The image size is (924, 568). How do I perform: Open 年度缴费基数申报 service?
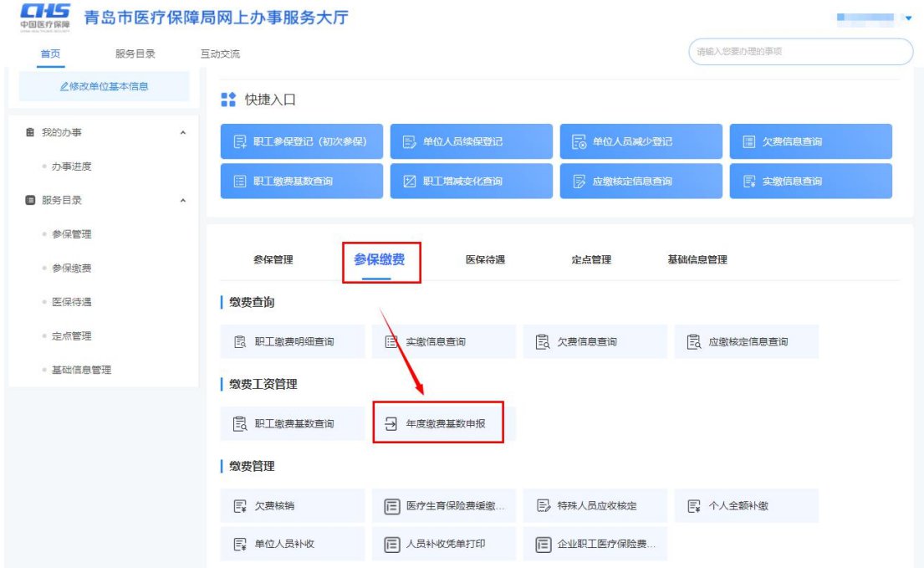pos(444,423)
